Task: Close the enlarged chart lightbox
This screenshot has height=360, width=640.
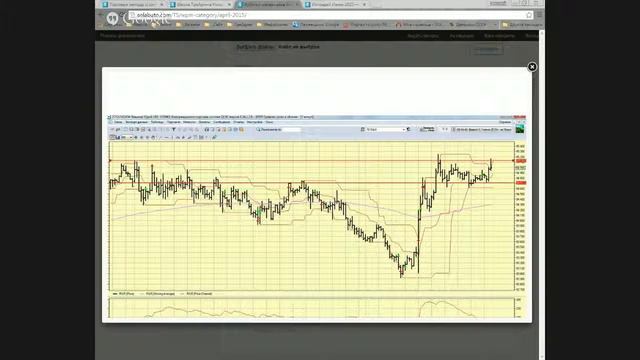Action: (x=532, y=67)
